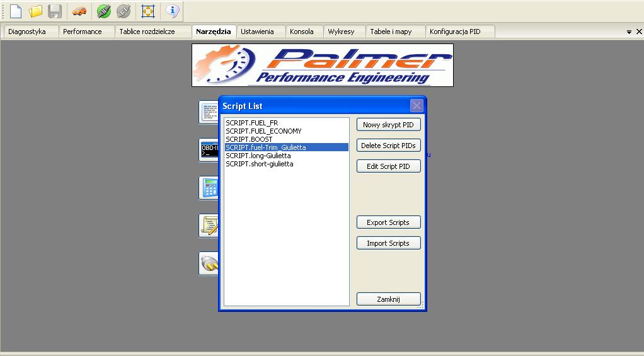This screenshot has width=644, height=356.
Task: Click the Delete Script PIDs button
Action: coord(389,146)
